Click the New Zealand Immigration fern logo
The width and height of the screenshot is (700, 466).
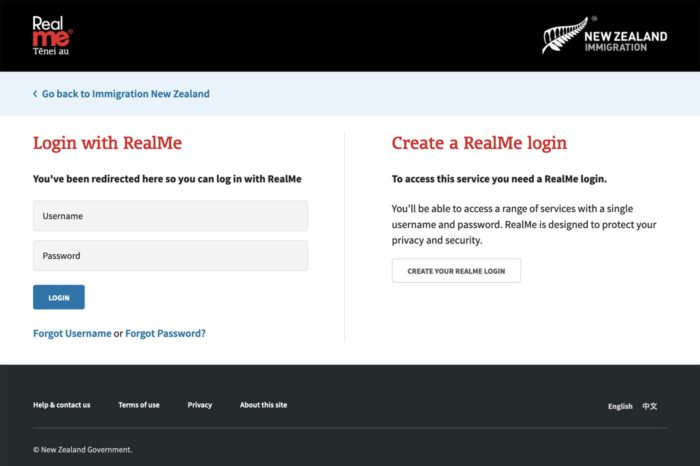[604, 35]
